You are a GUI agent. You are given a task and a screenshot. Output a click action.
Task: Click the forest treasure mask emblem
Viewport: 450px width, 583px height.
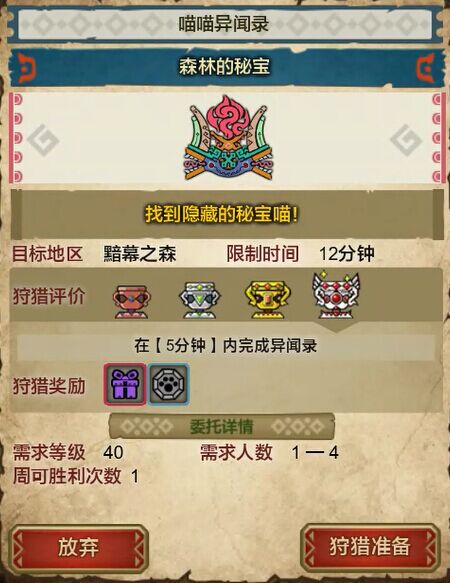[x=228, y=138]
